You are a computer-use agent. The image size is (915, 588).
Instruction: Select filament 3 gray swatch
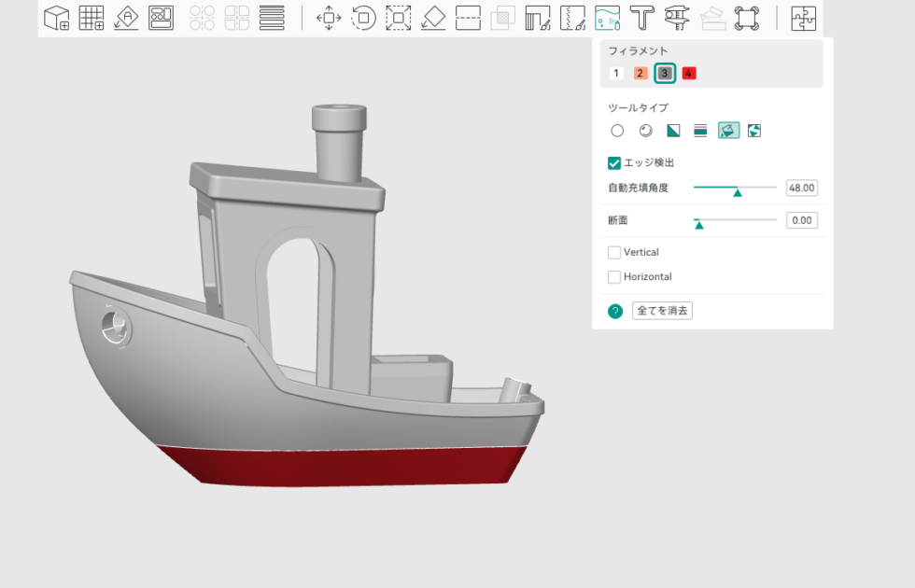pyautogui.click(x=665, y=73)
